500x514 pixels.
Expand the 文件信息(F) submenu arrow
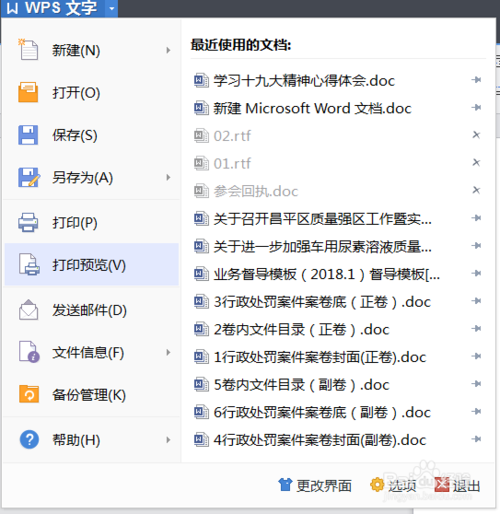tap(168, 352)
